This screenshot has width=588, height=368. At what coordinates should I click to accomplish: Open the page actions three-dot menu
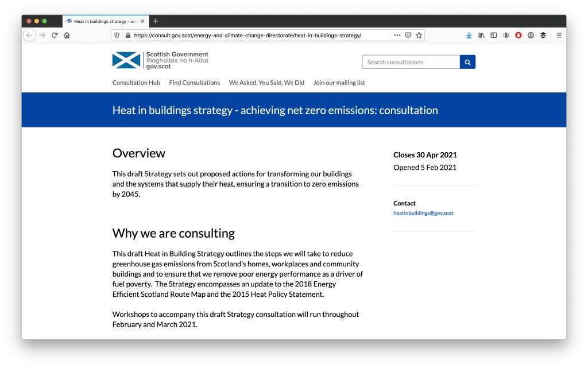[397, 35]
